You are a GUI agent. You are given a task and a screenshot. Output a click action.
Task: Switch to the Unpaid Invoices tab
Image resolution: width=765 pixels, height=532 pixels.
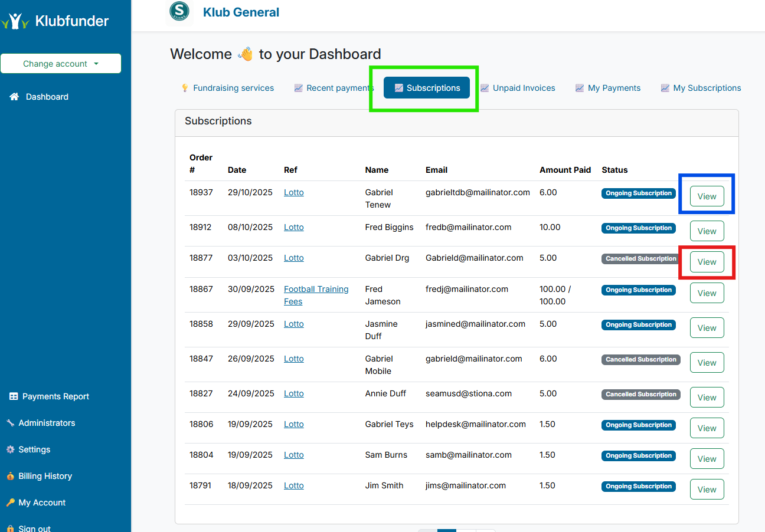524,87
